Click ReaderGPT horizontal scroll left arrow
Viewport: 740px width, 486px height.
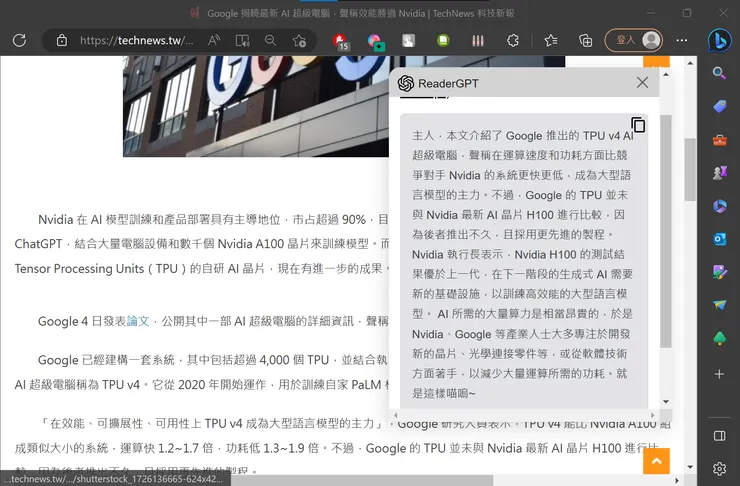pos(395,415)
